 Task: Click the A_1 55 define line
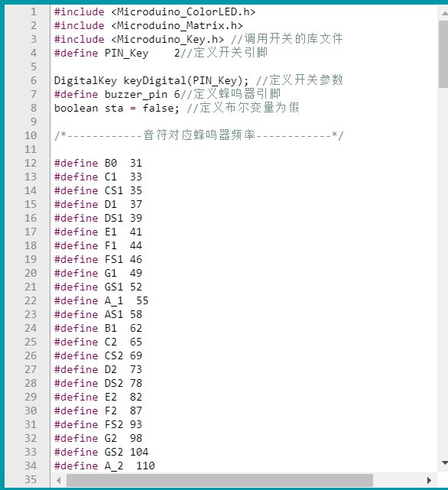point(101,300)
